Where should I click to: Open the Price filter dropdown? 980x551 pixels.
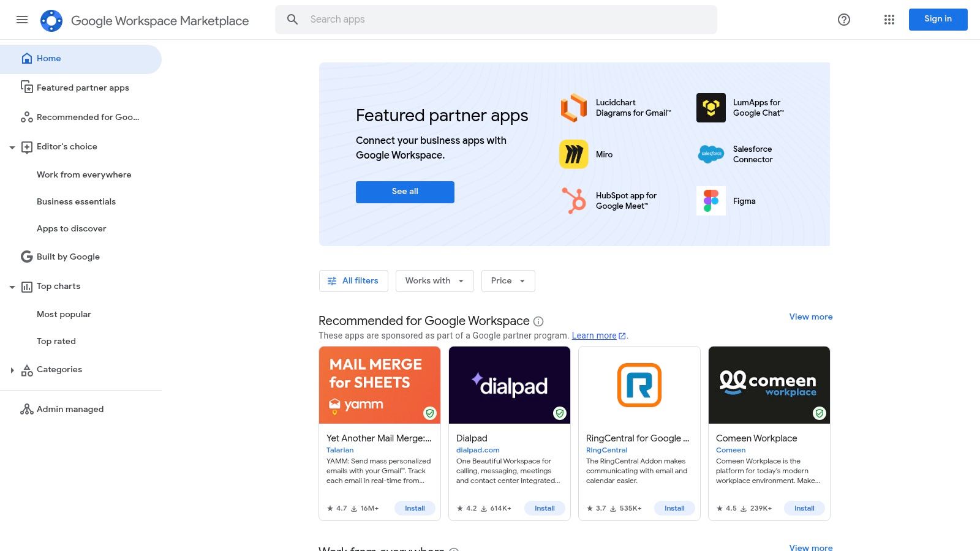508,280
